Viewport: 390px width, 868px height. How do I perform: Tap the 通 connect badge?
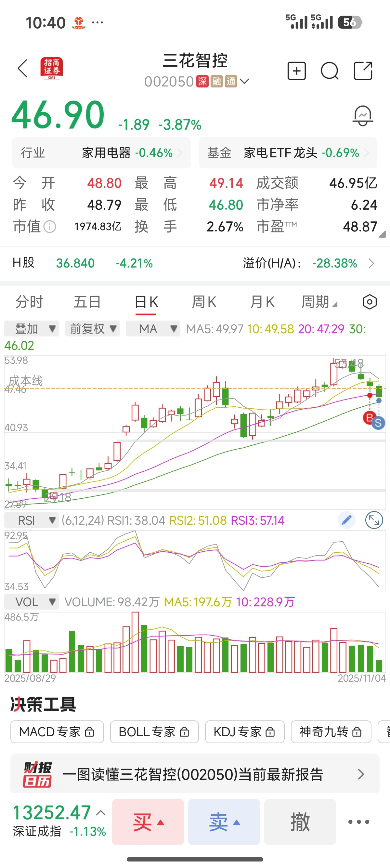(x=231, y=81)
